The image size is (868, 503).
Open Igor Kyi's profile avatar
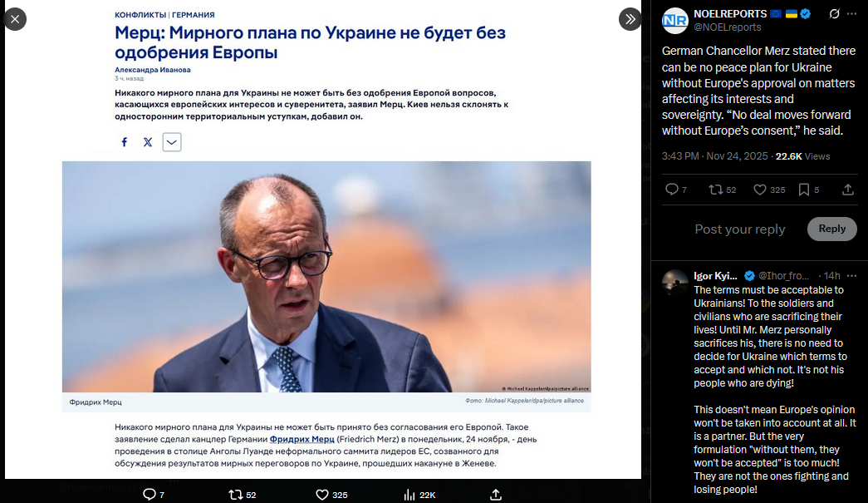pos(674,283)
